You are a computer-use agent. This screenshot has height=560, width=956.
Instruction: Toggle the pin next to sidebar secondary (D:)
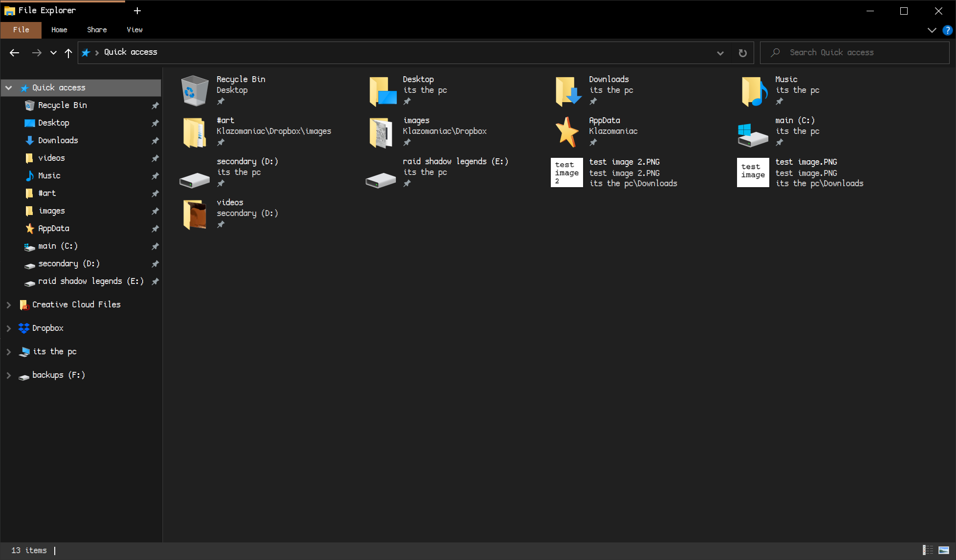pyautogui.click(x=155, y=264)
